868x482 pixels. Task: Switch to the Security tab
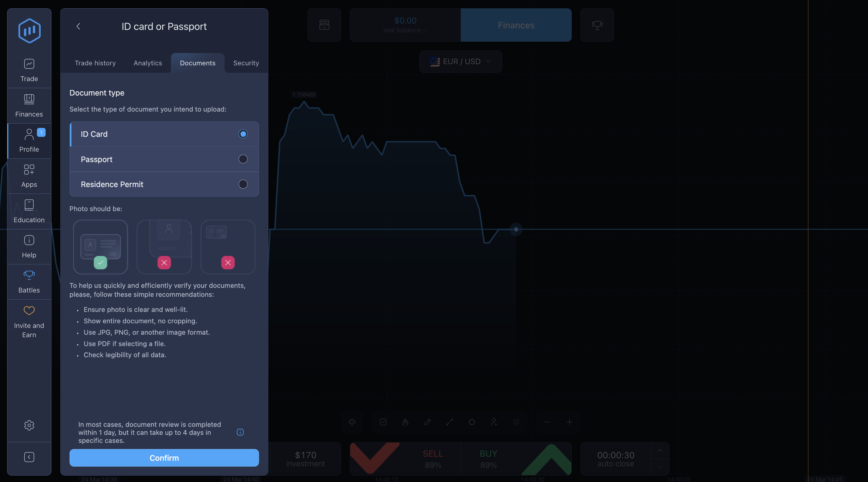point(246,63)
